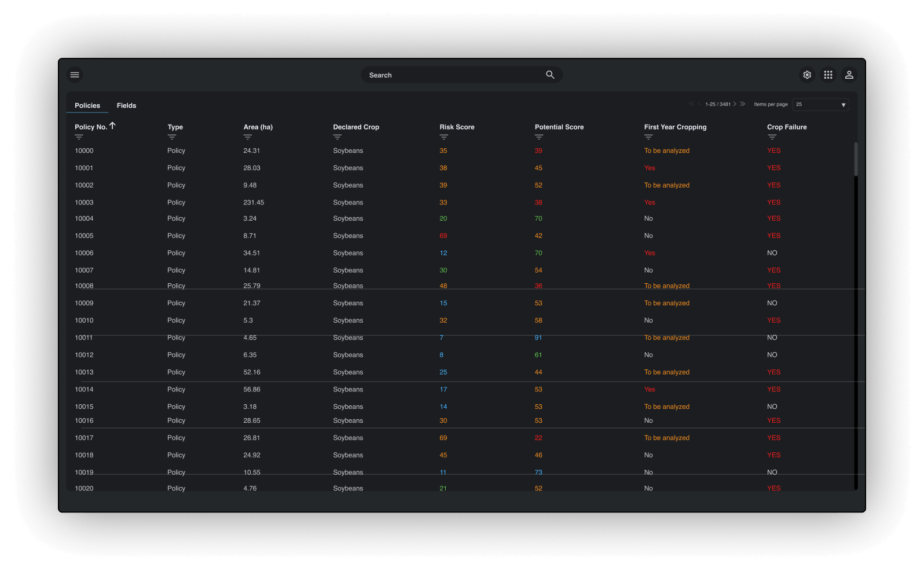Click area value 56.86
The image size is (924, 571).
click(x=252, y=390)
